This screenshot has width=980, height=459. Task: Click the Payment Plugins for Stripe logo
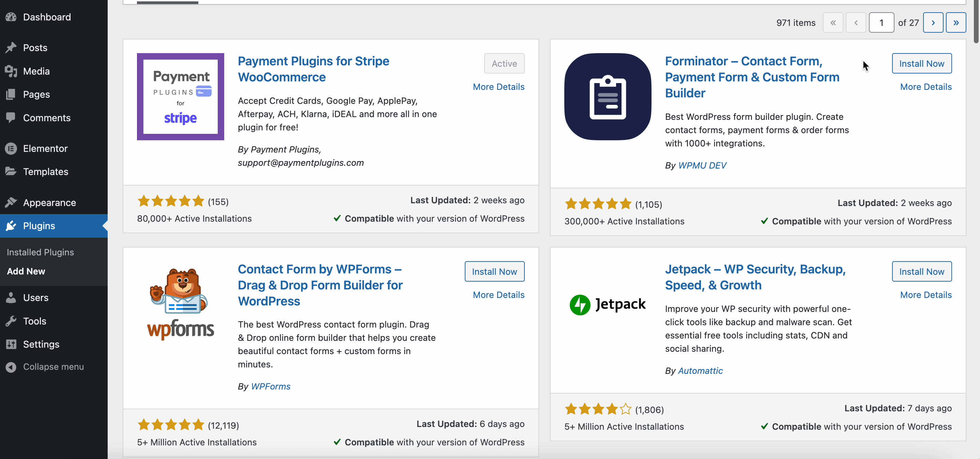[x=180, y=97]
